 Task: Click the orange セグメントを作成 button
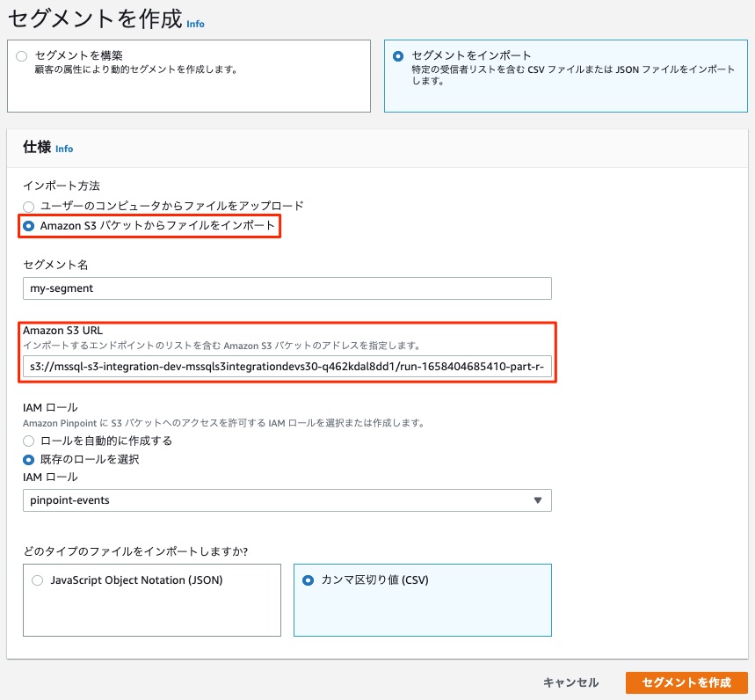click(686, 682)
